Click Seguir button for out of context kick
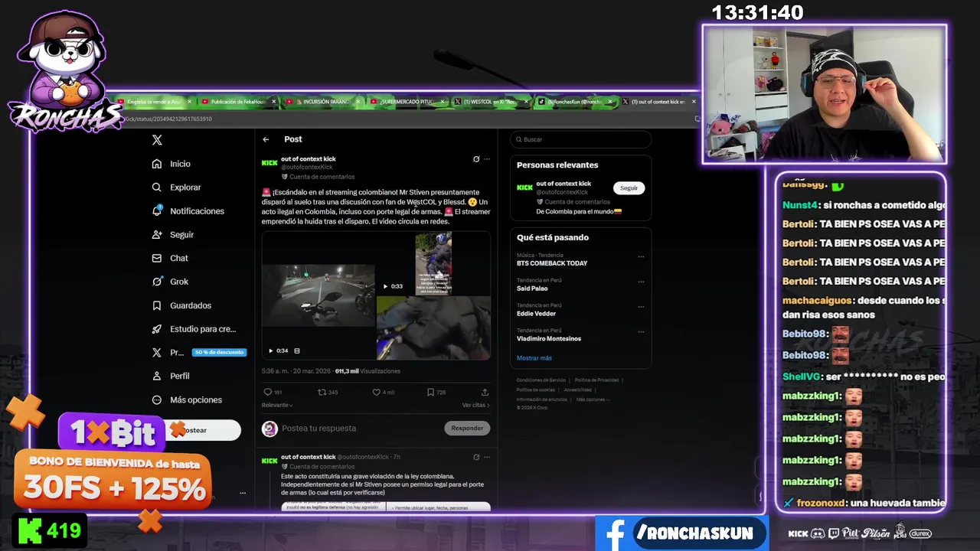The image size is (980, 551). (x=629, y=188)
